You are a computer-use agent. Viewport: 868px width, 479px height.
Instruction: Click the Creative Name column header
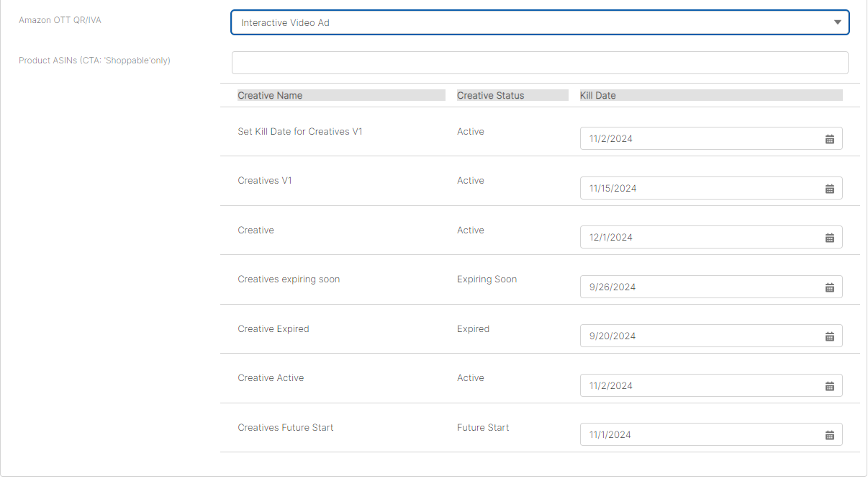(270, 96)
